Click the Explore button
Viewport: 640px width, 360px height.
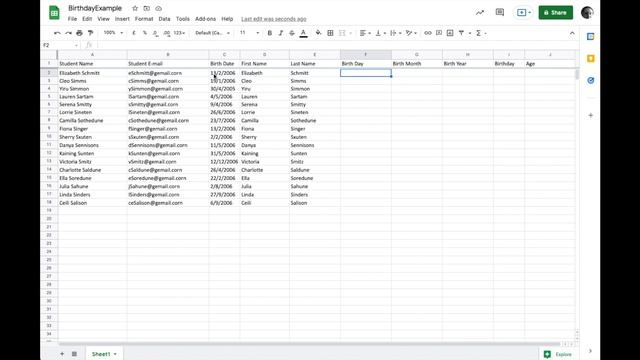558,354
